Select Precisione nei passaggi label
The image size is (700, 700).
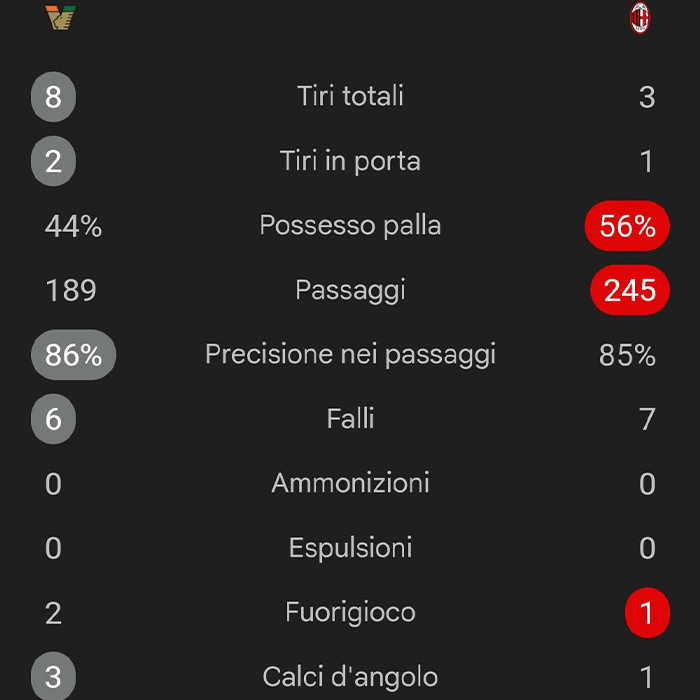tap(350, 355)
